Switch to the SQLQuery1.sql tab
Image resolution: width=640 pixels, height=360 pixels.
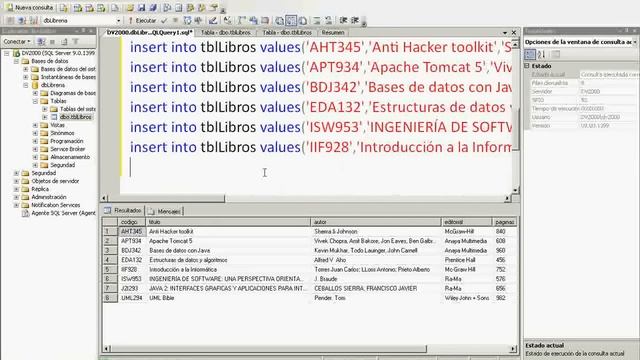click(x=149, y=32)
